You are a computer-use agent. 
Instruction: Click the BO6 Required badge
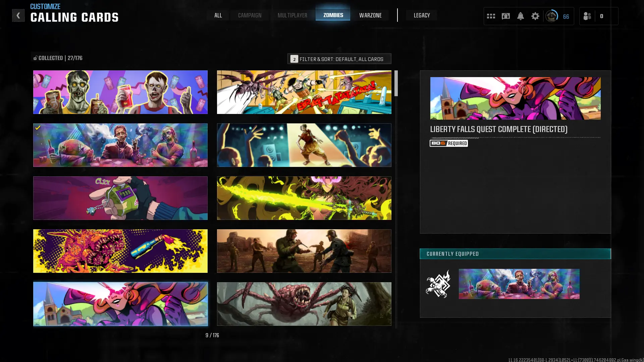[x=448, y=143]
